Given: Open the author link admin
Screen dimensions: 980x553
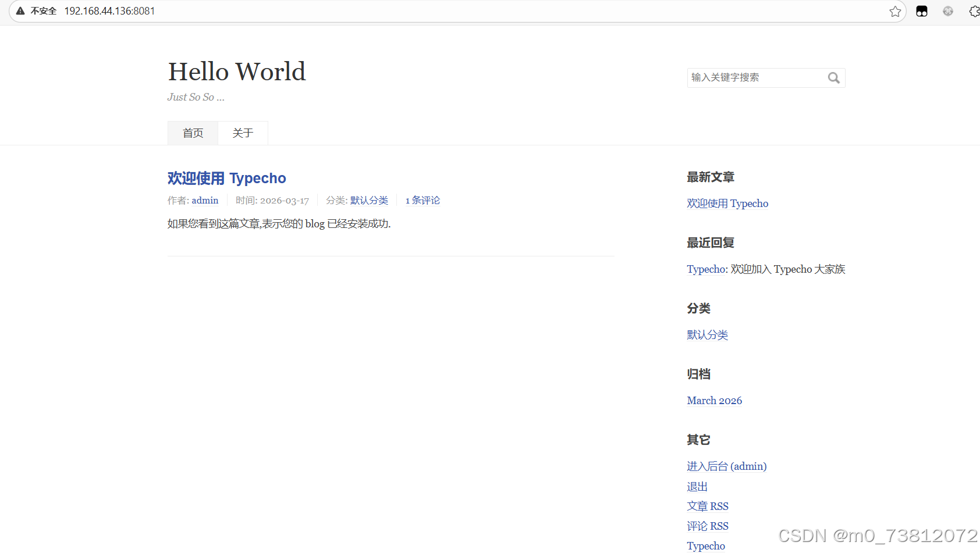Looking at the screenshot, I should pyautogui.click(x=205, y=200).
